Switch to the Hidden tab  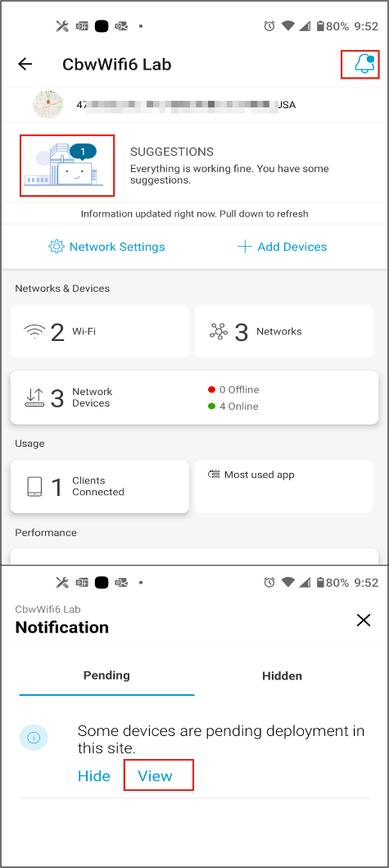tap(283, 676)
